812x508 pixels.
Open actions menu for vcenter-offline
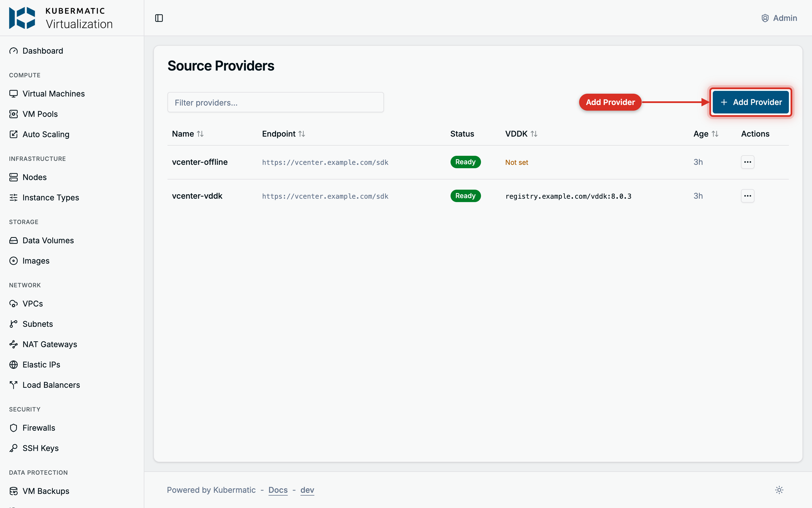pos(748,162)
